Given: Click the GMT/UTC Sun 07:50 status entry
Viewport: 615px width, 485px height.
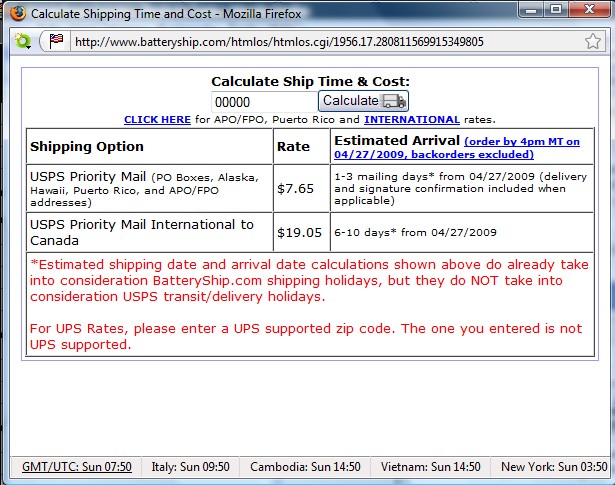Looking at the screenshot, I should coord(77,467).
